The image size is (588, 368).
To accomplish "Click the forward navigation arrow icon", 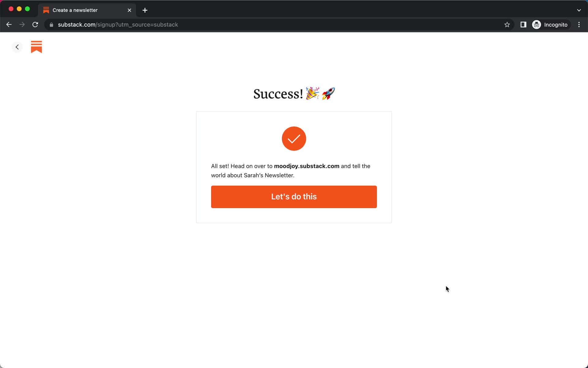I will 21,25.
